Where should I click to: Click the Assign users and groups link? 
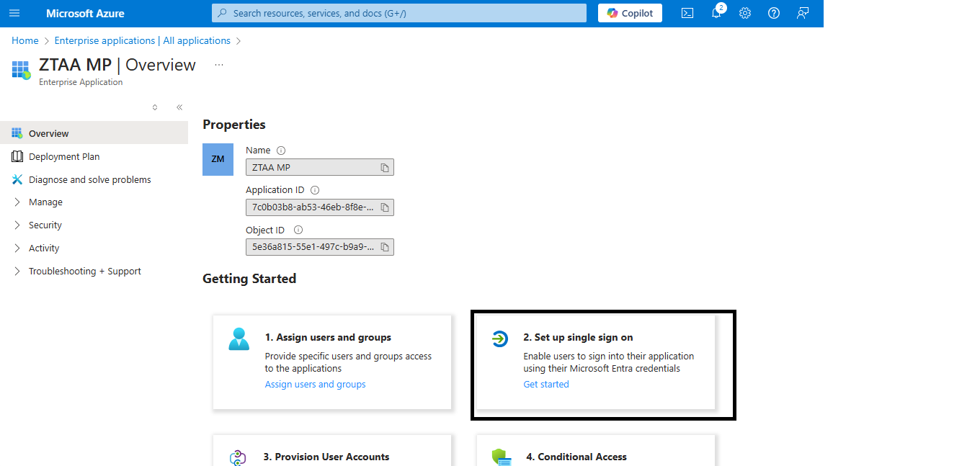point(315,385)
